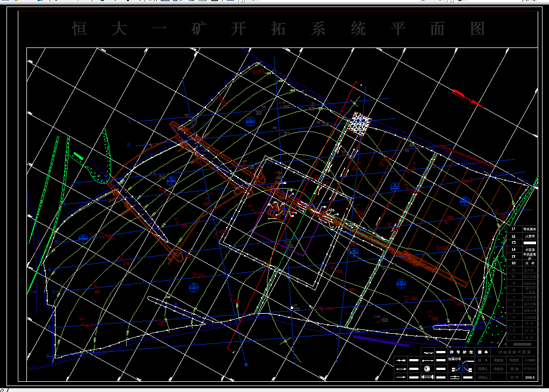Pick the blue section line label 8
This screenshot has height=392, width=549.
click(50, 327)
